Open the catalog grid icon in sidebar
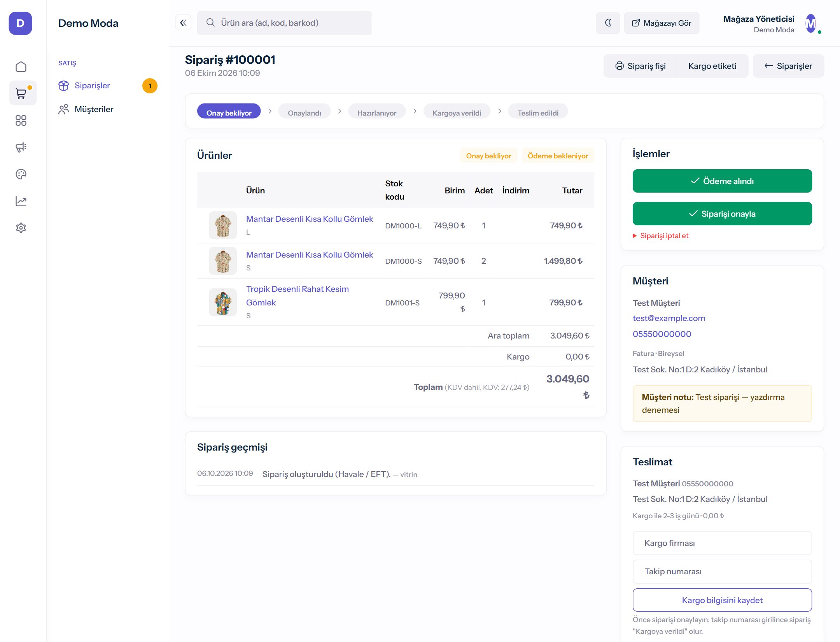The width and height of the screenshot is (840, 642). pos(21,121)
